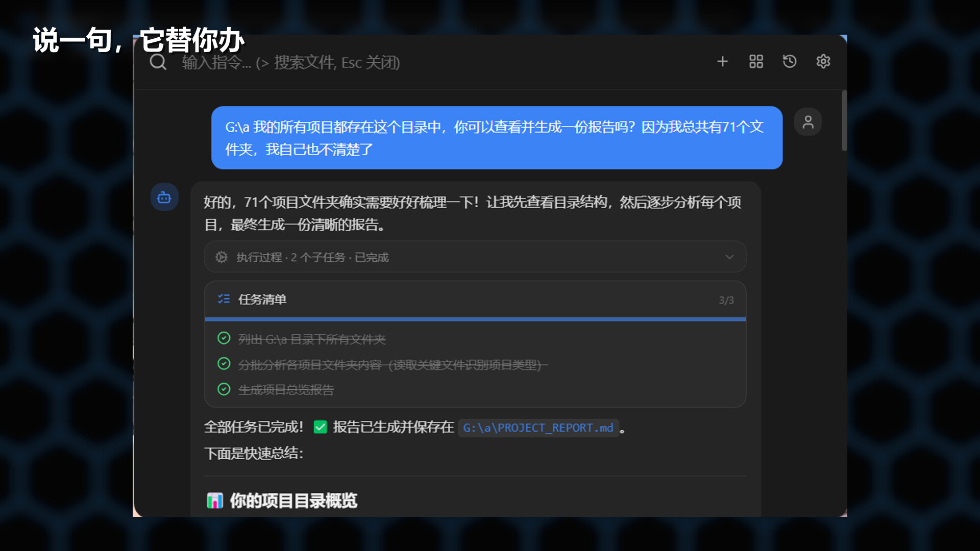This screenshot has height=551, width=980.
Task: Toggle check for 生成项目总览报告
Action: click(x=224, y=389)
